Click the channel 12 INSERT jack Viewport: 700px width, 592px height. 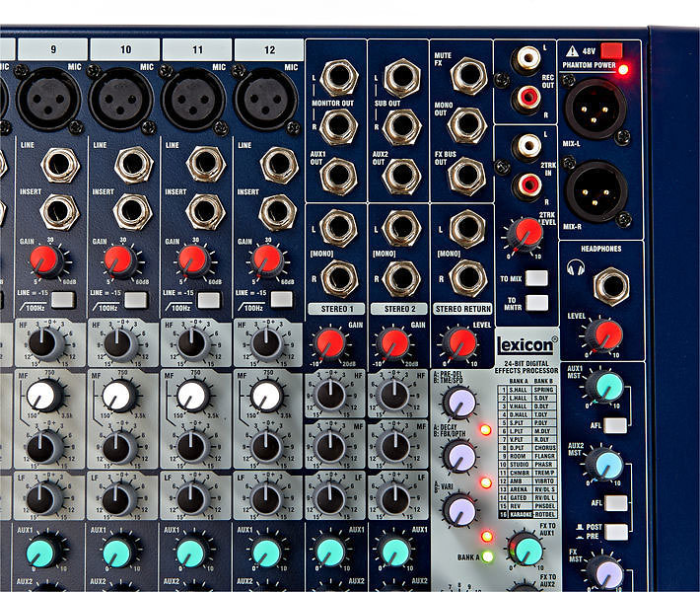278,212
